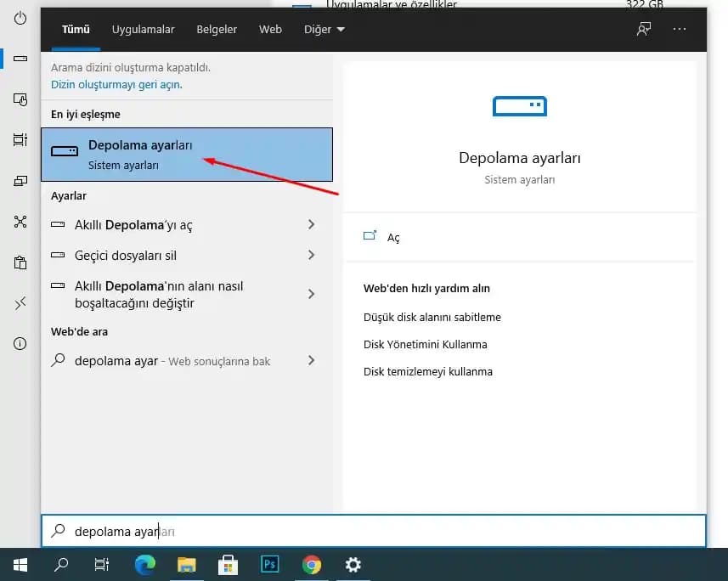Viewport: 728px width, 581px height.
Task: Click the feedback icon in the search window
Action: pos(643,28)
